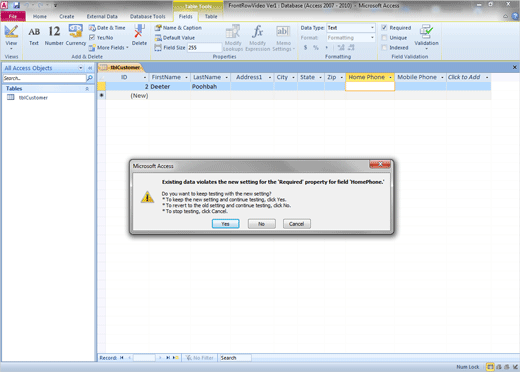Click the warning triangle icon in dialog
The width and height of the screenshot is (520, 372).
pyautogui.click(x=147, y=197)
